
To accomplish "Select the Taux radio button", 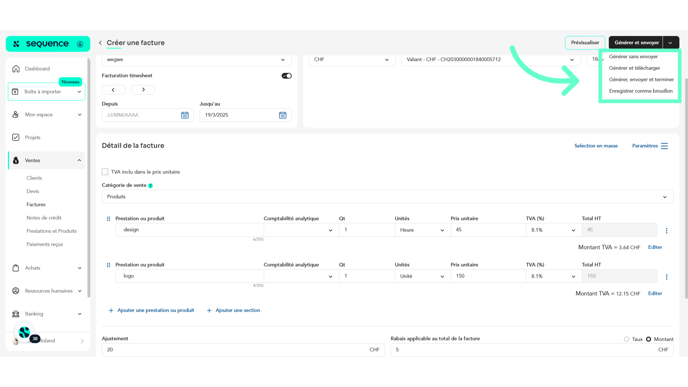I will pos(627,339).
